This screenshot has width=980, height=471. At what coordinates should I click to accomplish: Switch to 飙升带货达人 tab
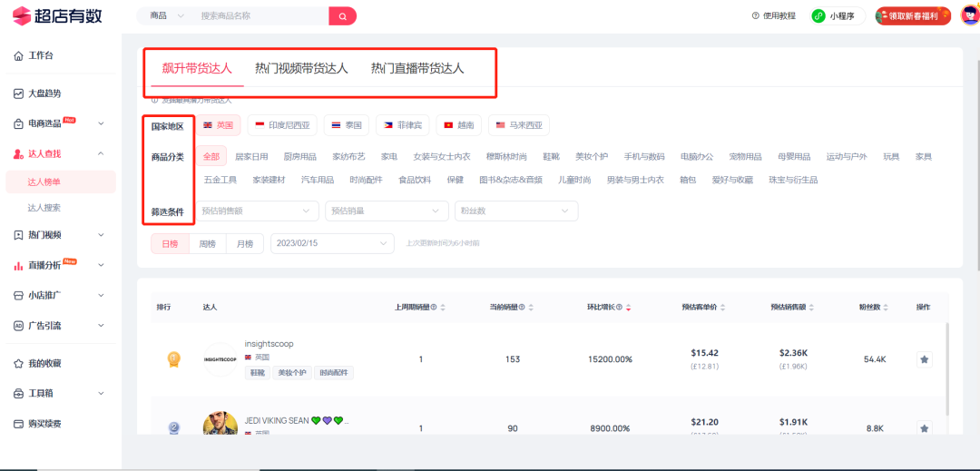(x=197, y=69)
